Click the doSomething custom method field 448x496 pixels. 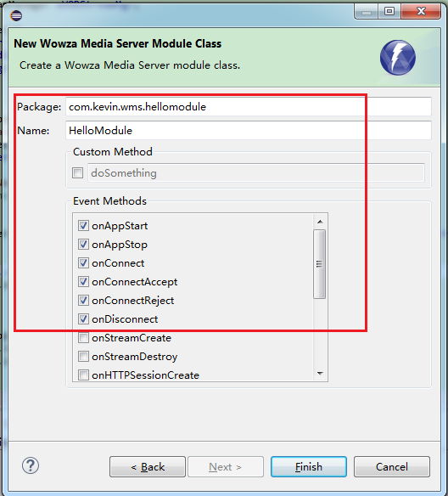256,172
